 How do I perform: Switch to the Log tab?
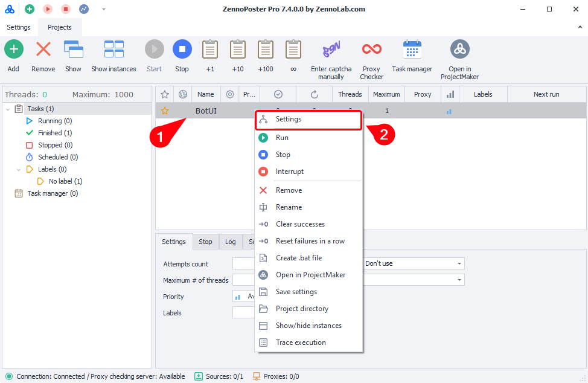pos(230,242)
